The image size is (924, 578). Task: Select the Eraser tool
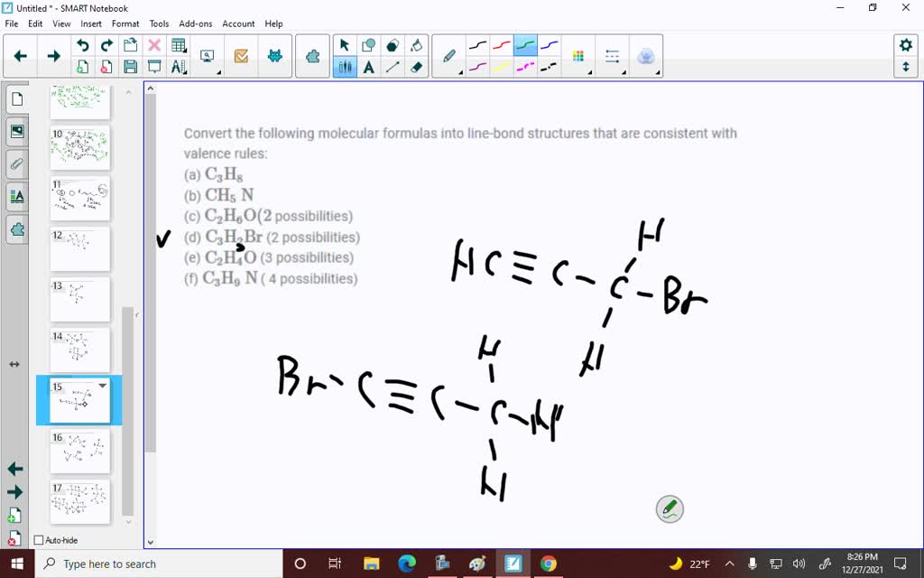(x=417, y=66)
